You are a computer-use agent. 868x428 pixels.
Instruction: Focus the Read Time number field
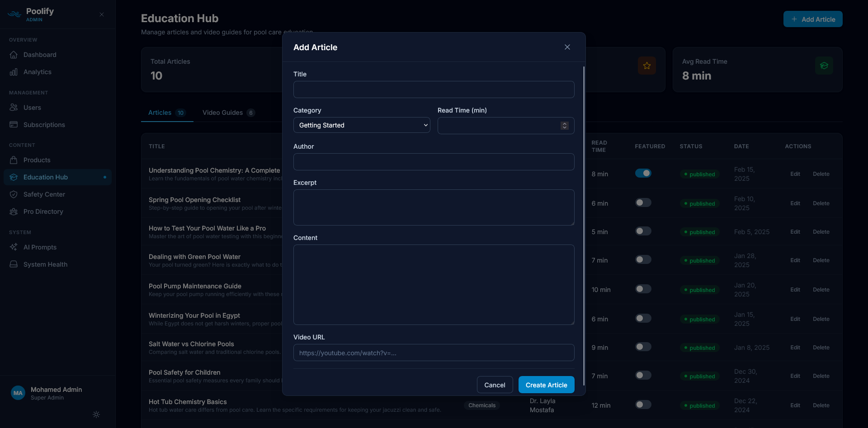[x=506, y=126]
